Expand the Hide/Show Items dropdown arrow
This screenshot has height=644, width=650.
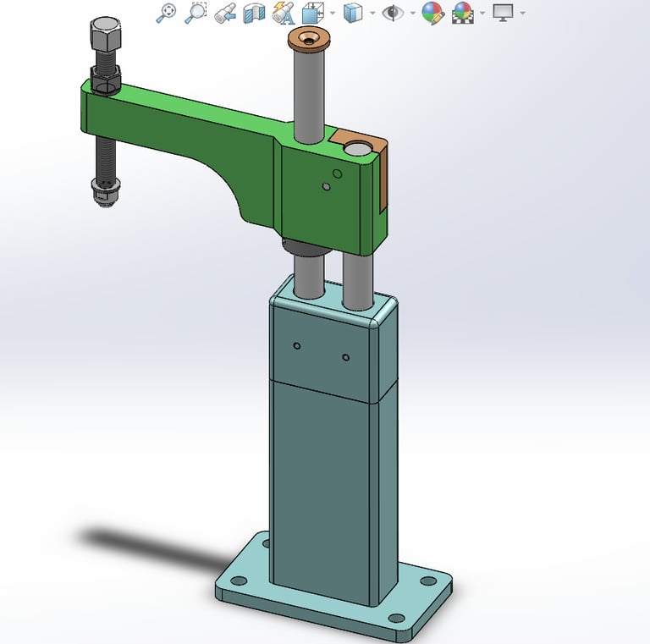pyautogui.click(x=413, y=14)
